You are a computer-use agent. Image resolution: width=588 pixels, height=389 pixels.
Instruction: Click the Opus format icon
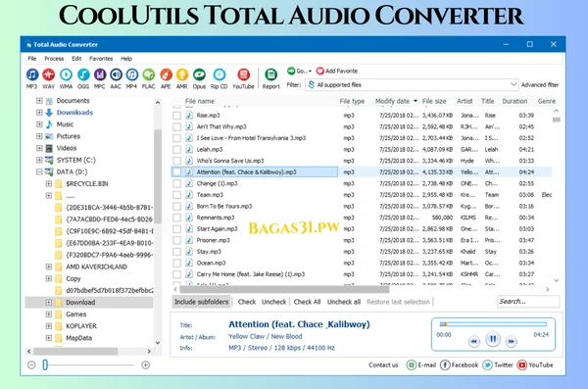coord(199,74)
